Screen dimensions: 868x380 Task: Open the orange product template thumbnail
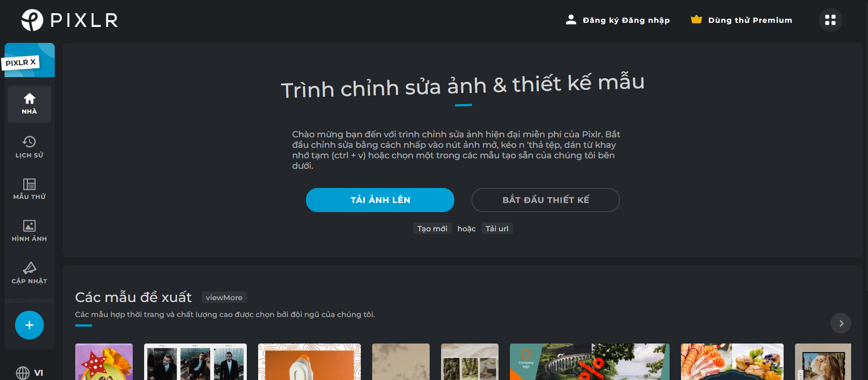[x=309, y=362]
